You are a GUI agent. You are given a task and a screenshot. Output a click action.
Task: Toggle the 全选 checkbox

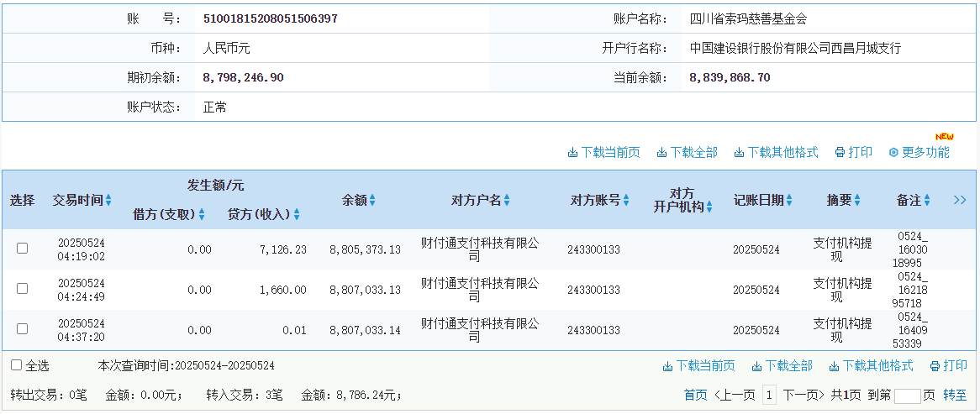point(16,365)
